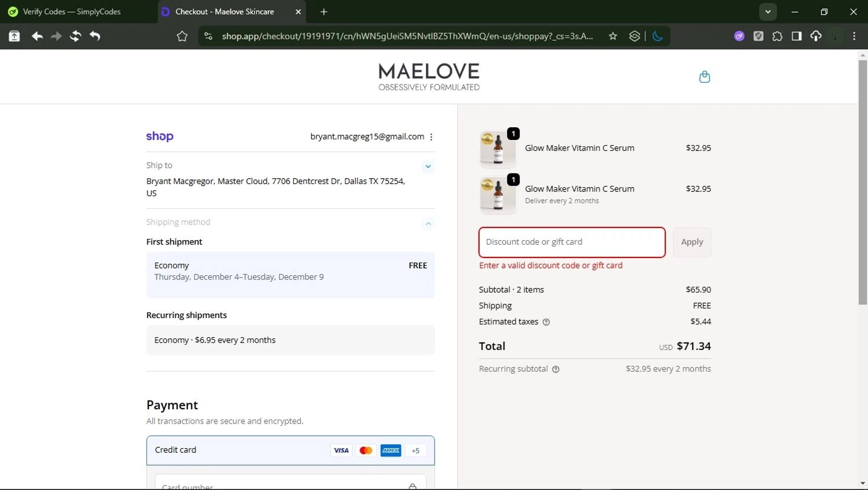Click the Apply discount button
Screen dimensions: 868x490
click(x=692, y=242)
